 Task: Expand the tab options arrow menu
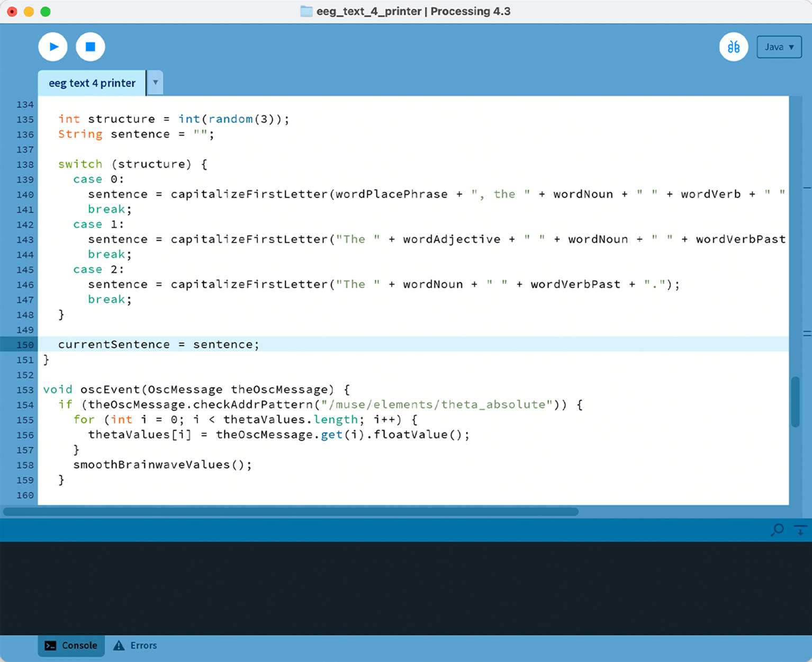coord(155,83)
